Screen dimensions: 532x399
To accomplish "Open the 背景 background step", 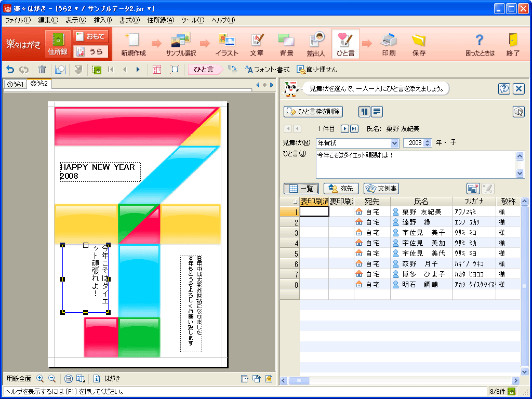I will tap(286, 44).
